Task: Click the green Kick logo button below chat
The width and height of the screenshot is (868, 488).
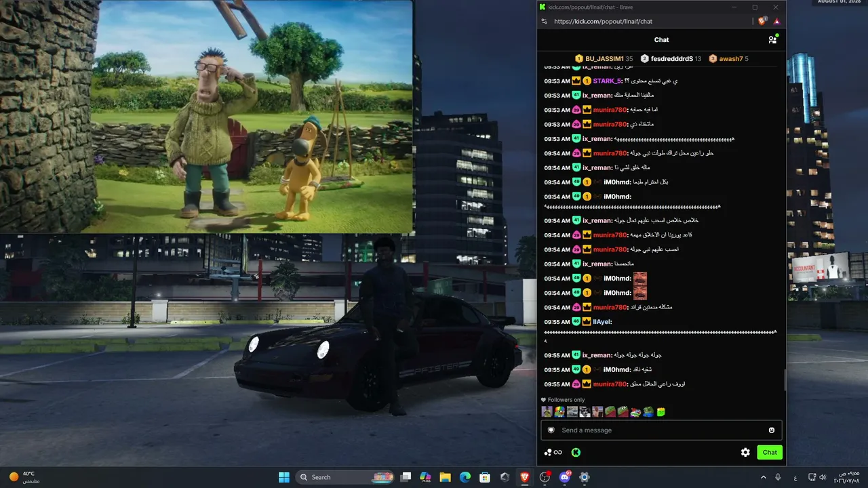Action: click(x=576, y=452)
